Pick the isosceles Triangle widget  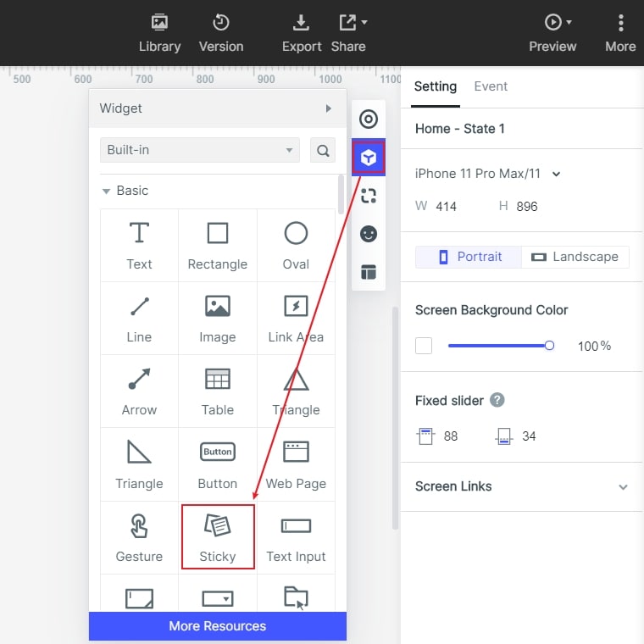(296, 391)
